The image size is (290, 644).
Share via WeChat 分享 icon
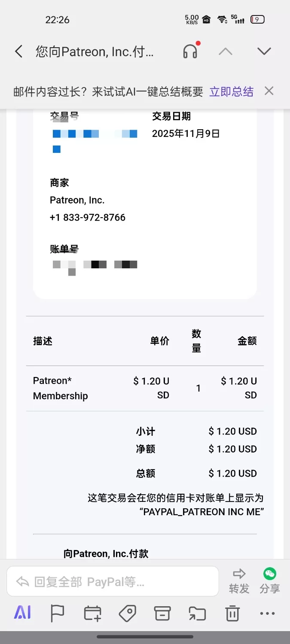coord(270,581)
